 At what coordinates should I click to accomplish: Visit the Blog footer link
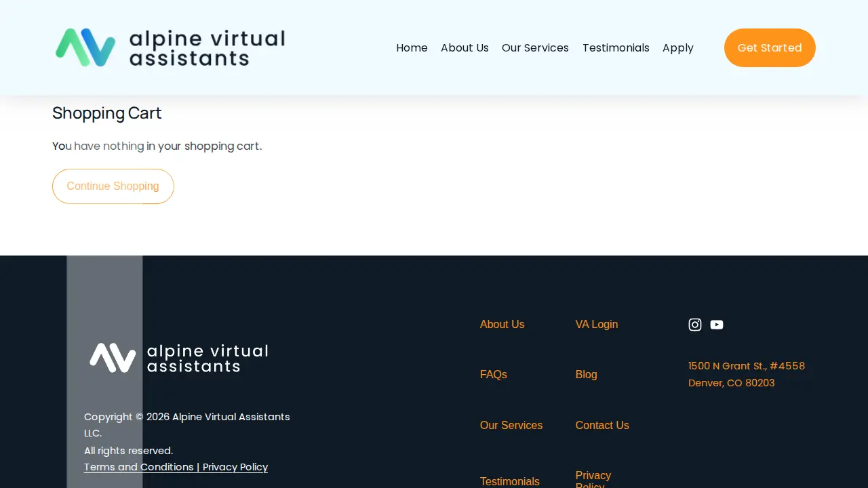[587, 374]
